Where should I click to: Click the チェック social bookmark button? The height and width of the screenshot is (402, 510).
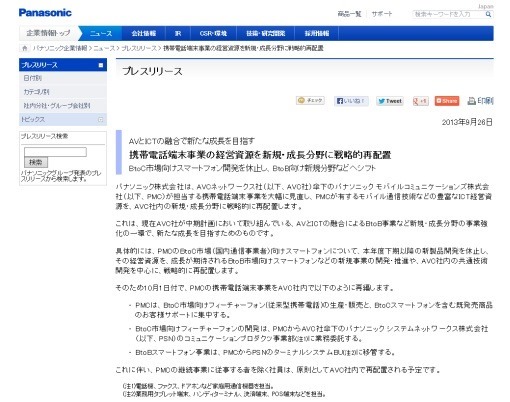[x=310, y=100]
